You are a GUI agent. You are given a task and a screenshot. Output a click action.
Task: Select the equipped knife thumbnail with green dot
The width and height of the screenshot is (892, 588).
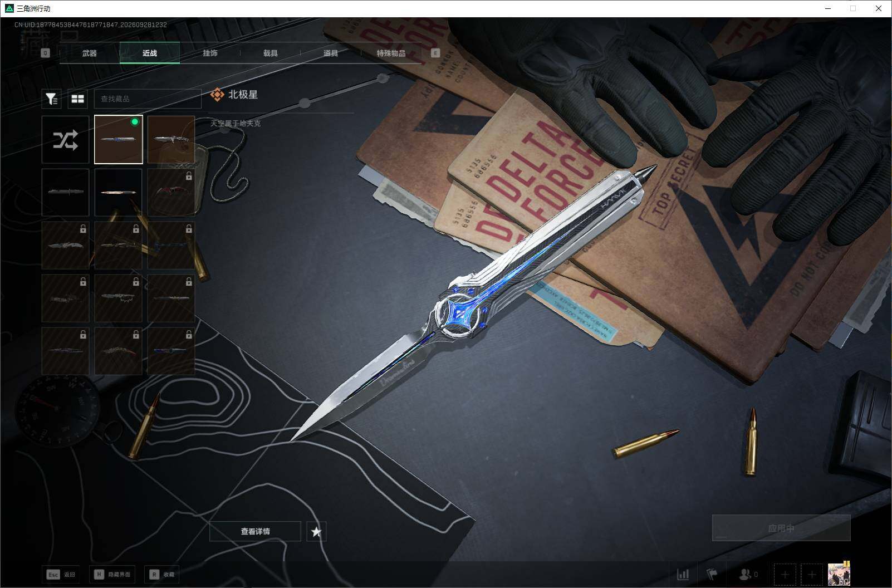[x=119, y=140]
